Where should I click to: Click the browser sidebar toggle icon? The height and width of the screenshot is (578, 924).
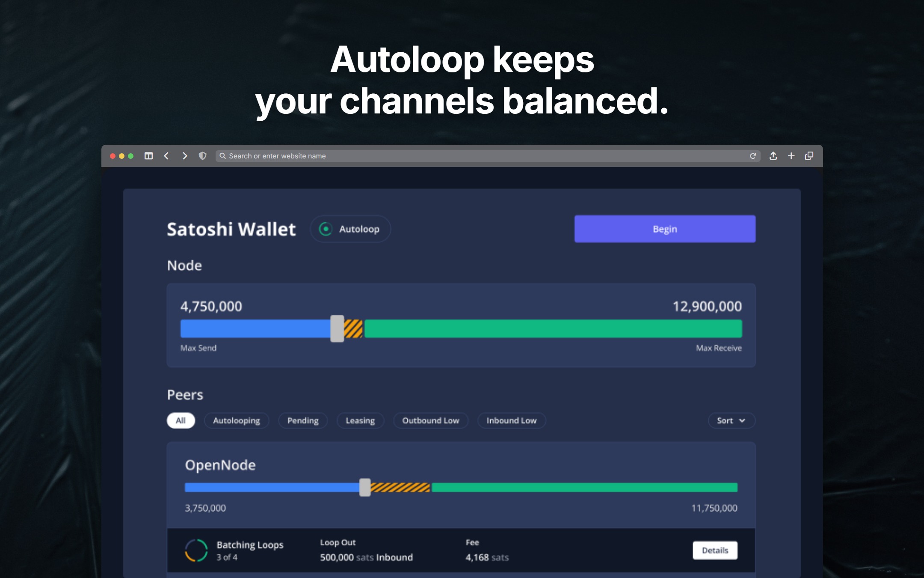[x=148, y=156]
